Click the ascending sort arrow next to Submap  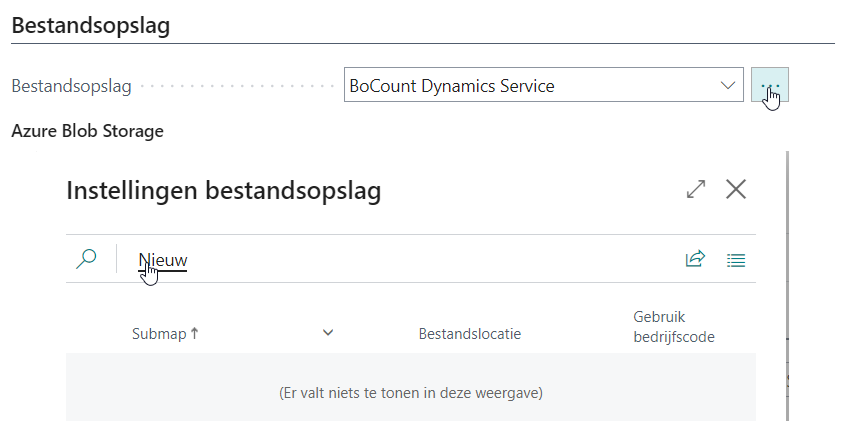[194, 334]
